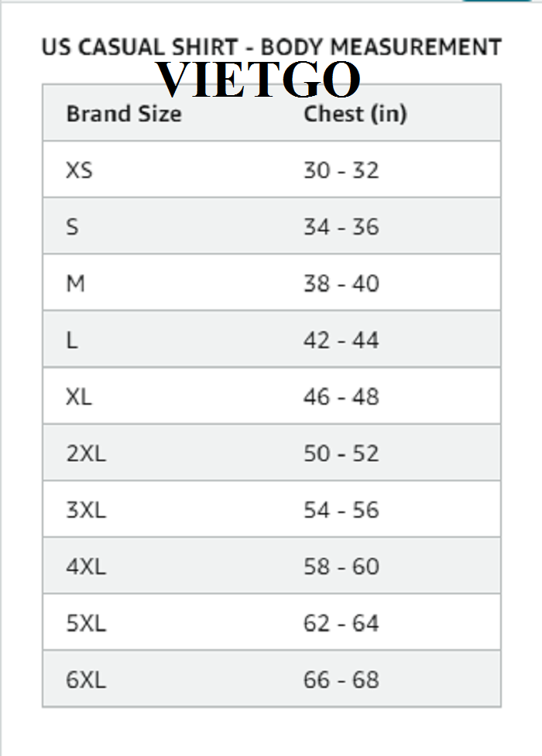Click the 34 - 36 chest value
Viewport: 542px width, 756px height.
[341, 227]
